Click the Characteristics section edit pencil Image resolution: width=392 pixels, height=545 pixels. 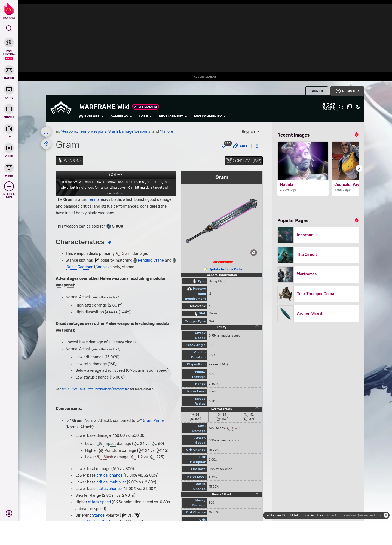click(x=109, y=243)
